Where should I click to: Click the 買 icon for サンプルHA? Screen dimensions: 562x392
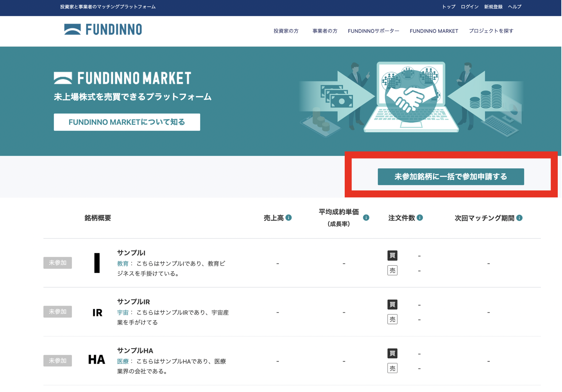click(392, 353)
